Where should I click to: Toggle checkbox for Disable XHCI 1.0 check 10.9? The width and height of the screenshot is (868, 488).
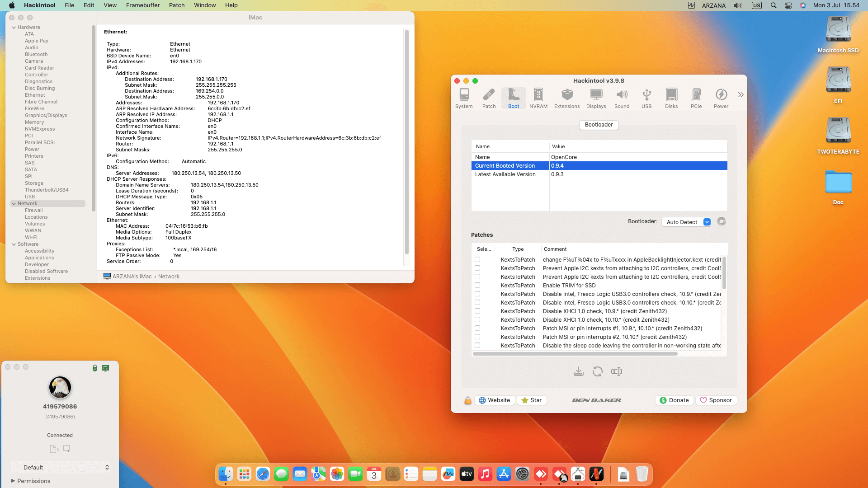pyautogui.click(x=477, y=311)
